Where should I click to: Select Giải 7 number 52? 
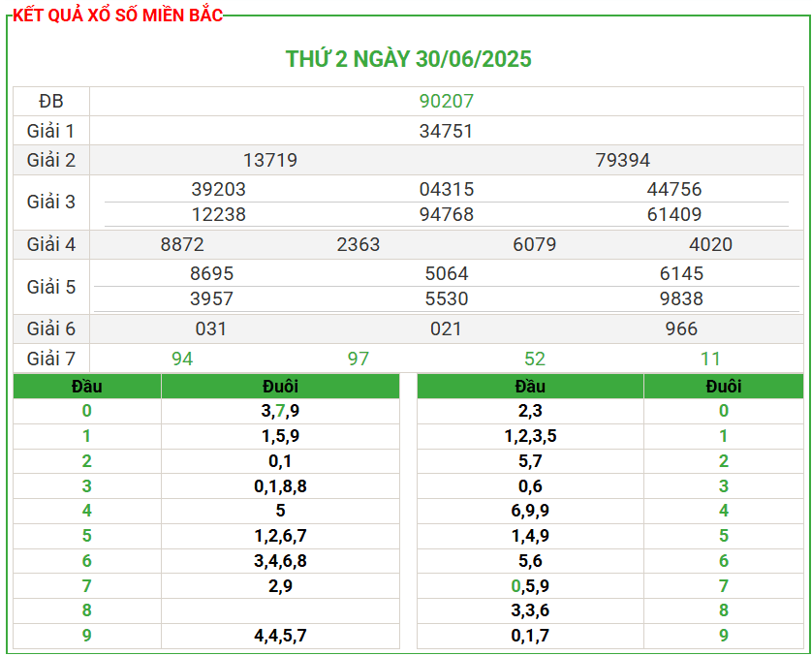(x=535, y=359)
